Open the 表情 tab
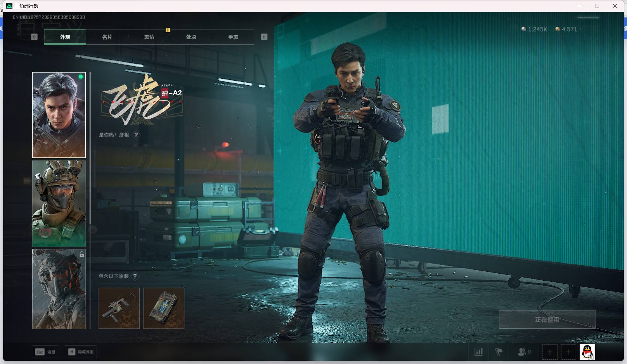 pyautogui.click(x=149, y=37)
